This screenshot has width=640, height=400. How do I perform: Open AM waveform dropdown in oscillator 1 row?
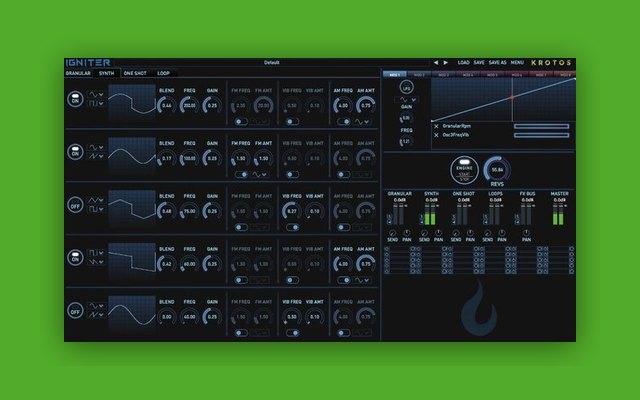(362, 122)
